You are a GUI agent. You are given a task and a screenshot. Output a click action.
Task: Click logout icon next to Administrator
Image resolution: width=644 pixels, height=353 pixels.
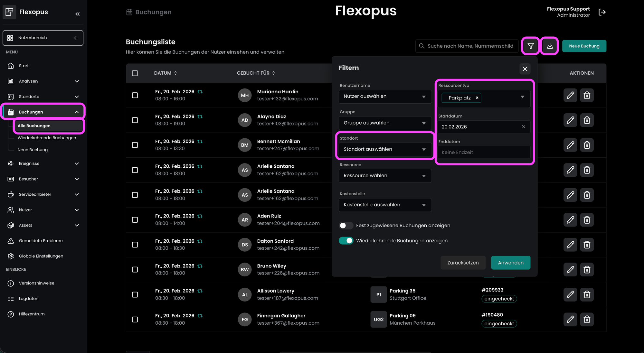coord(602,12)
